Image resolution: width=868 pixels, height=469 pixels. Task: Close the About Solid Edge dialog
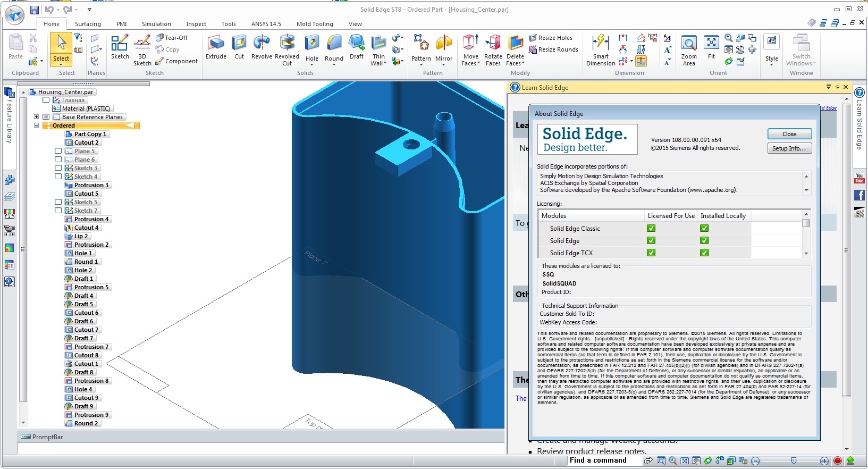point(789,134)
